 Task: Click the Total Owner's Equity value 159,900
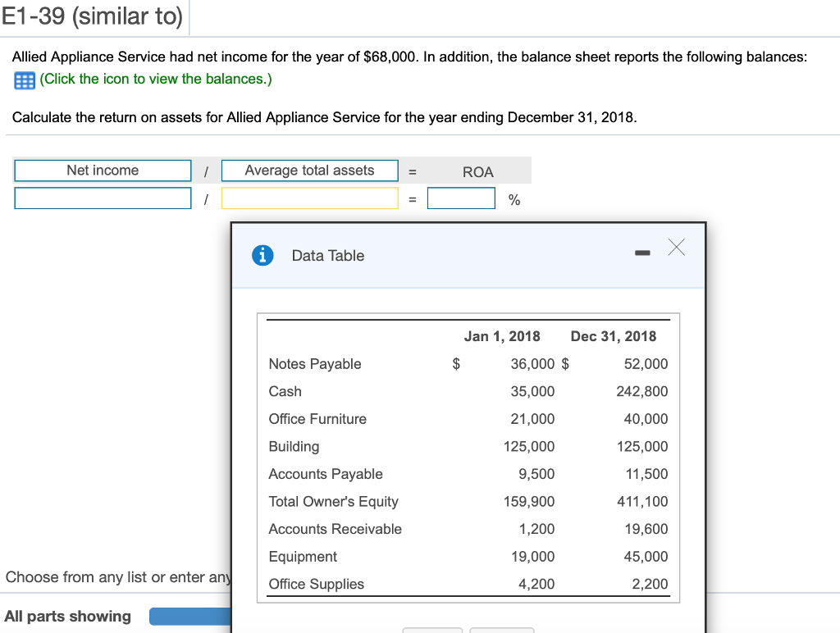coord(529,502)
